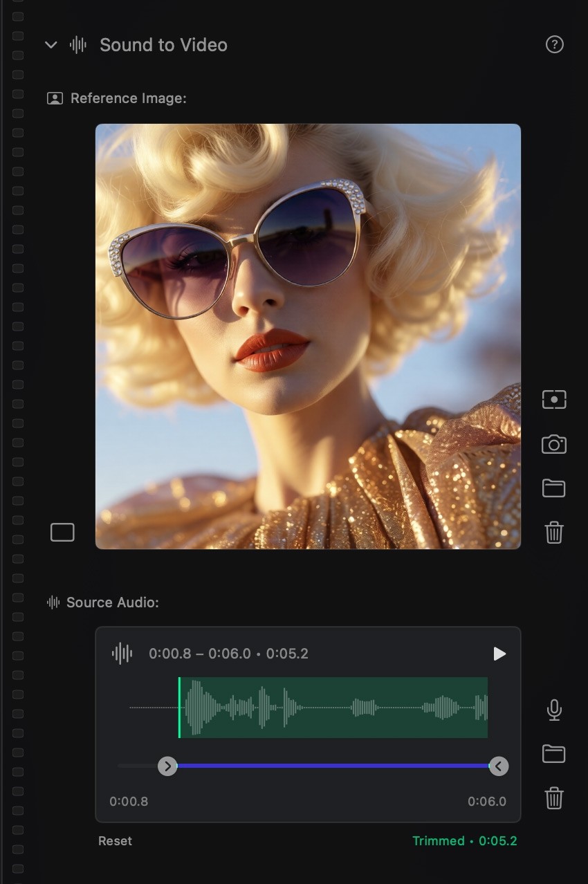Screen dimensions: 588x884
Task: Toggle the aspect ratio box below the image
Action: tap(62, 532)
